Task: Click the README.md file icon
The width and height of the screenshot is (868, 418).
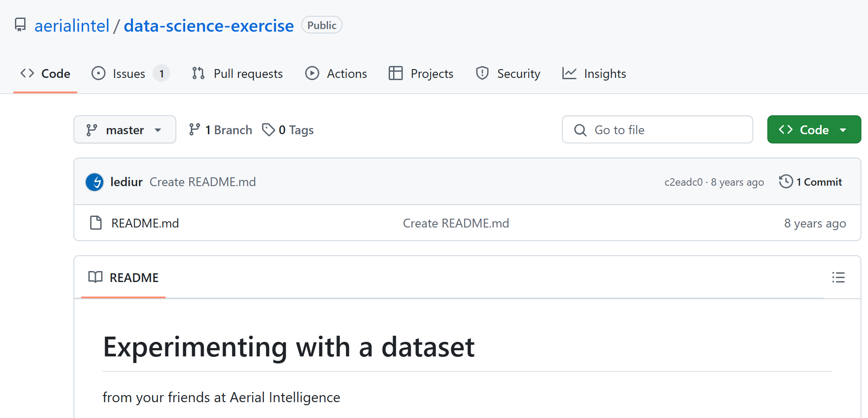Action: 95,223
